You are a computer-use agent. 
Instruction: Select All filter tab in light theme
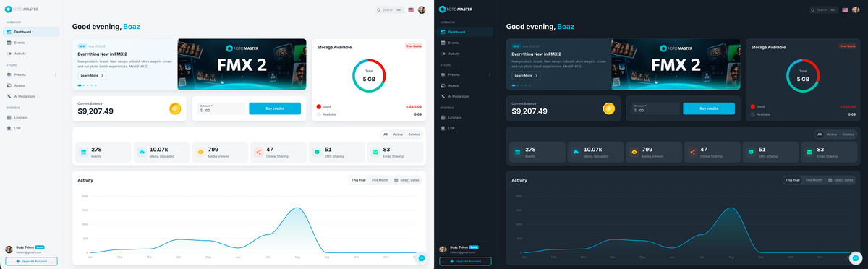[386, 134]
